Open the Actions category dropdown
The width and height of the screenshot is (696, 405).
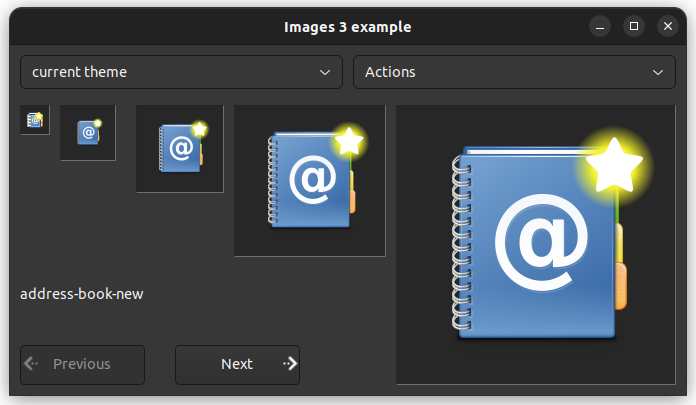point(513,72)
